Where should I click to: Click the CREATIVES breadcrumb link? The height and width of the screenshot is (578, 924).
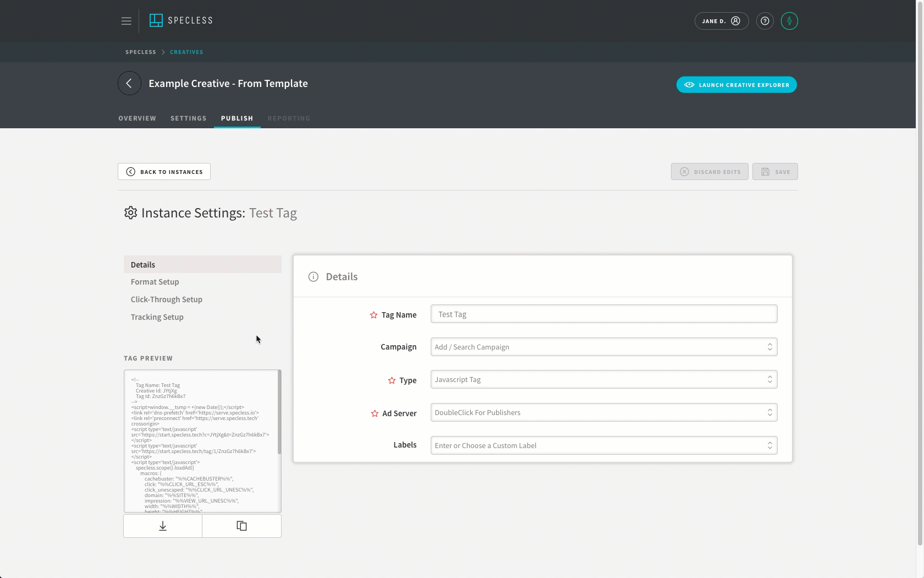click(186, 52)
